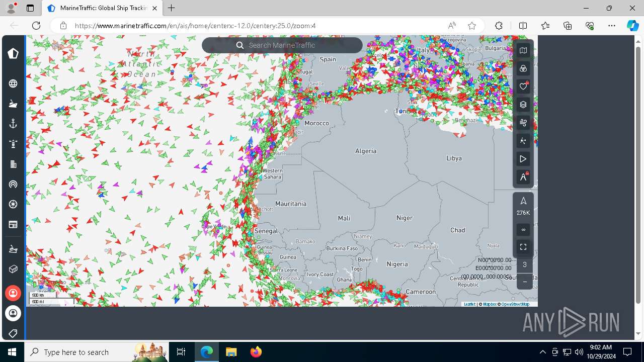The width and height of the screenshot is (644, 362).
Task: Open browser extensions puzzle icon
Action: 499,26
